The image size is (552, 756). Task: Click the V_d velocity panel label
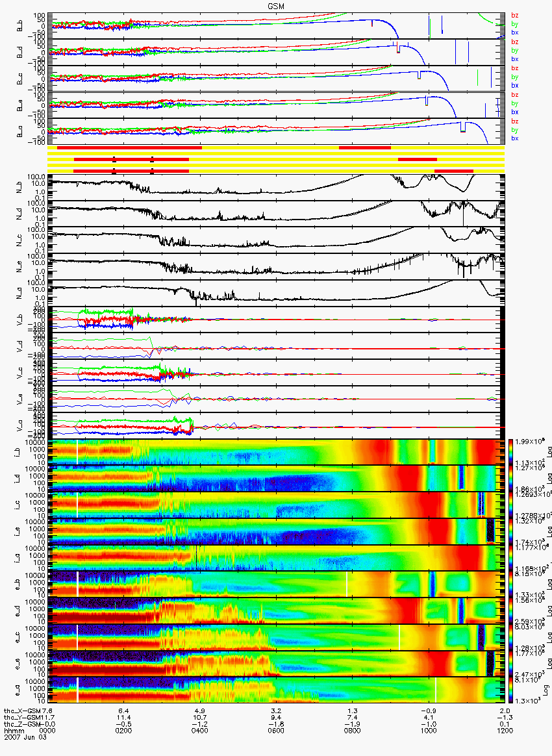pos(20,346)
